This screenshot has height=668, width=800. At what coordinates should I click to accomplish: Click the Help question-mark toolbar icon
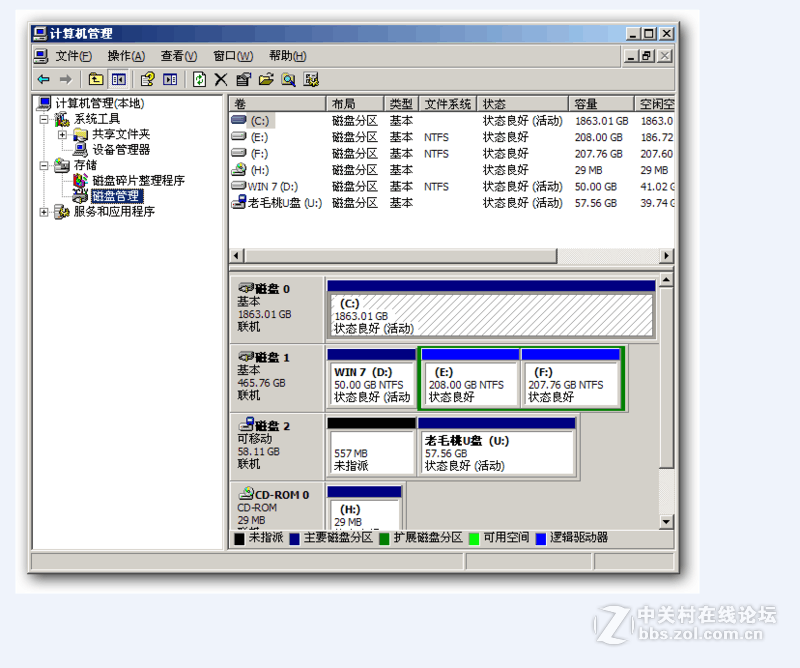tap(147, 79)
